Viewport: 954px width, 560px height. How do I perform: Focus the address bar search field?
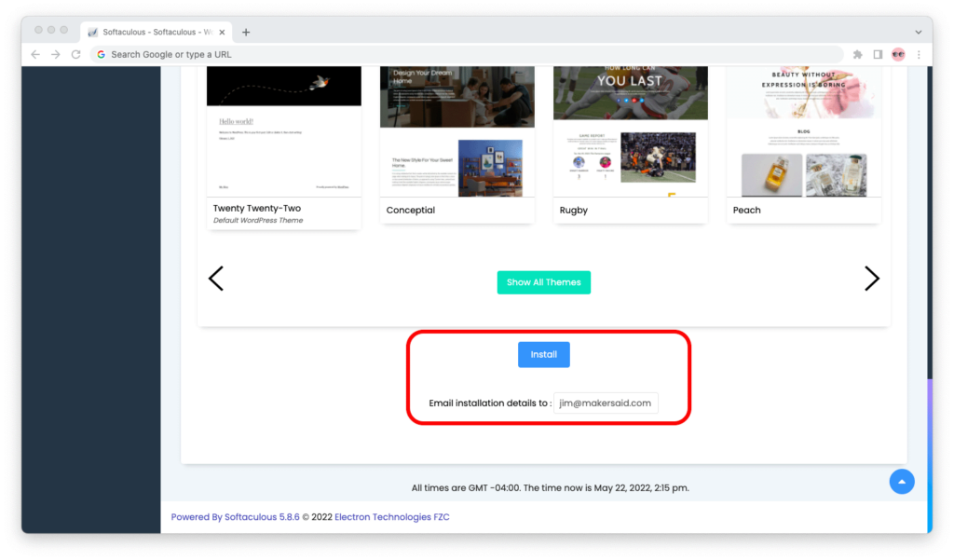point(468,54)
